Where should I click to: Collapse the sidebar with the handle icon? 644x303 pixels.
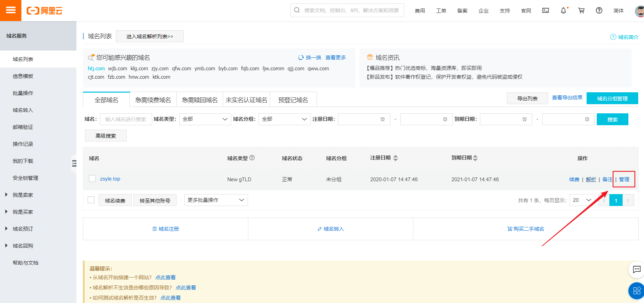pyautogui.click(x=74, y=164)
